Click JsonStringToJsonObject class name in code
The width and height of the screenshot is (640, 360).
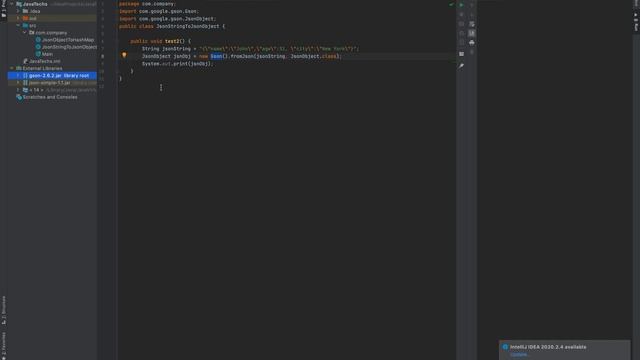click(188, 26)
